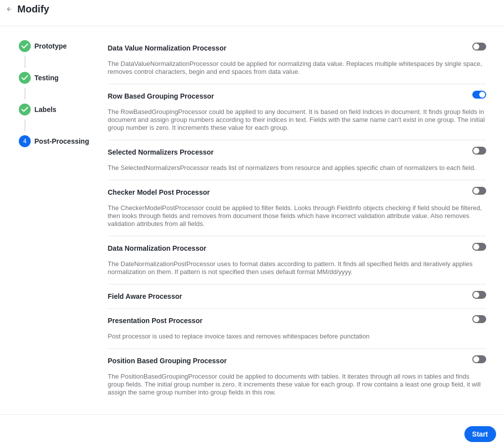This screenshot has width=504, height=444.
Task: Go to the Testing step
Action: click(x=46, y=78)
